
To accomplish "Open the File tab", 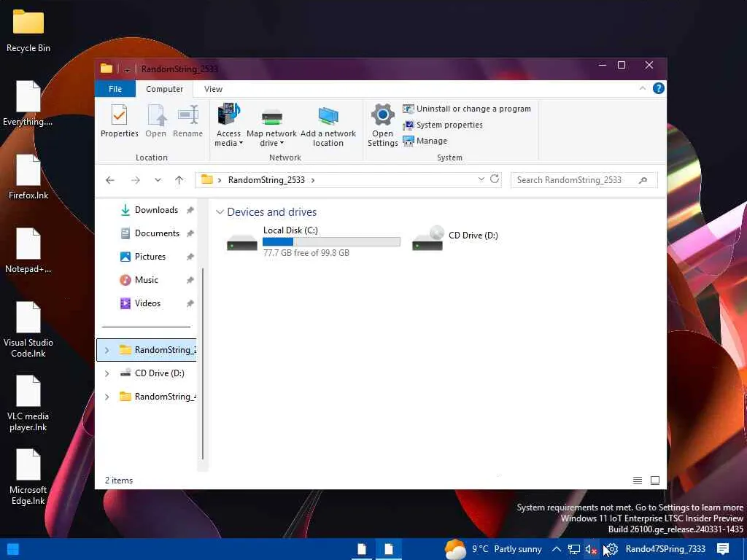I will [x=115, y=89].
